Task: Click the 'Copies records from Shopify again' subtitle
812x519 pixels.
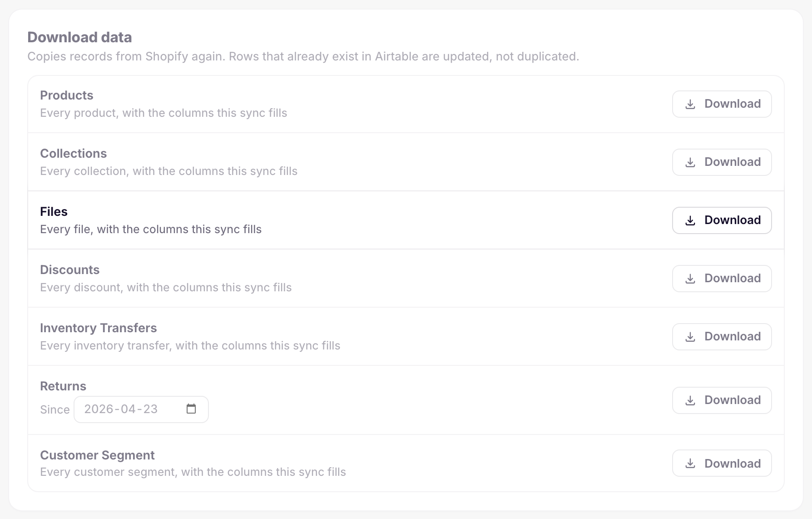Action: [x=303, y=56]
